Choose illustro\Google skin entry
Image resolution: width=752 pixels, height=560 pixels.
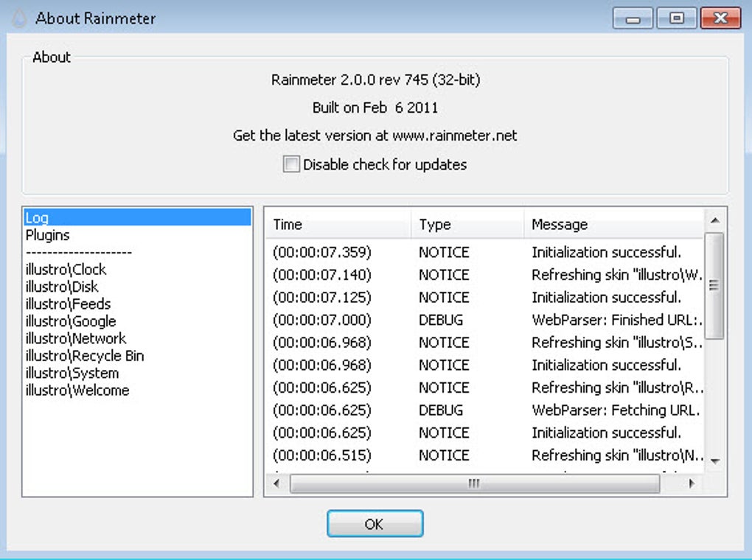point(137,321)
